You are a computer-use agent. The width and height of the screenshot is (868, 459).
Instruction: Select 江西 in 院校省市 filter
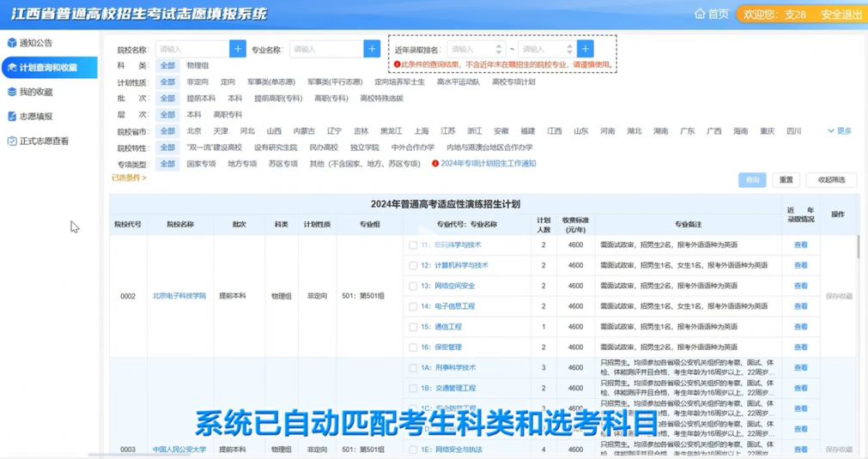coord(554,131)
